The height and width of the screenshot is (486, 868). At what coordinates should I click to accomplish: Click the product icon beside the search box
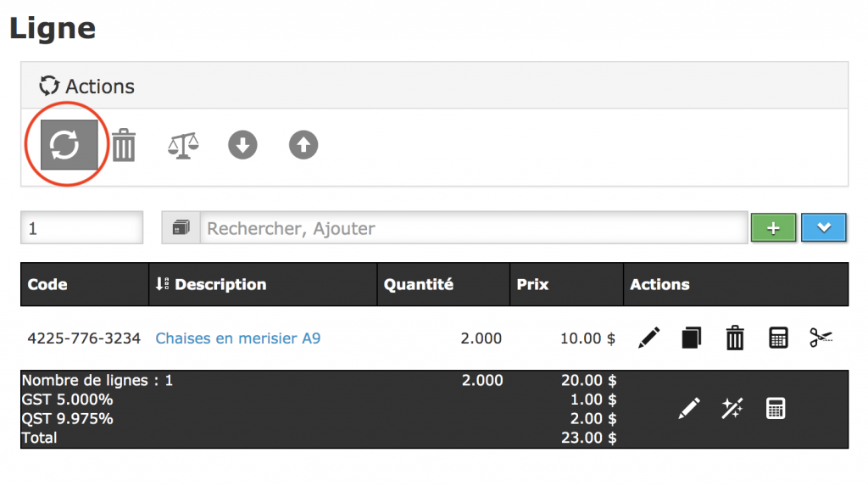pyautogui.click(x=181, y=228)
